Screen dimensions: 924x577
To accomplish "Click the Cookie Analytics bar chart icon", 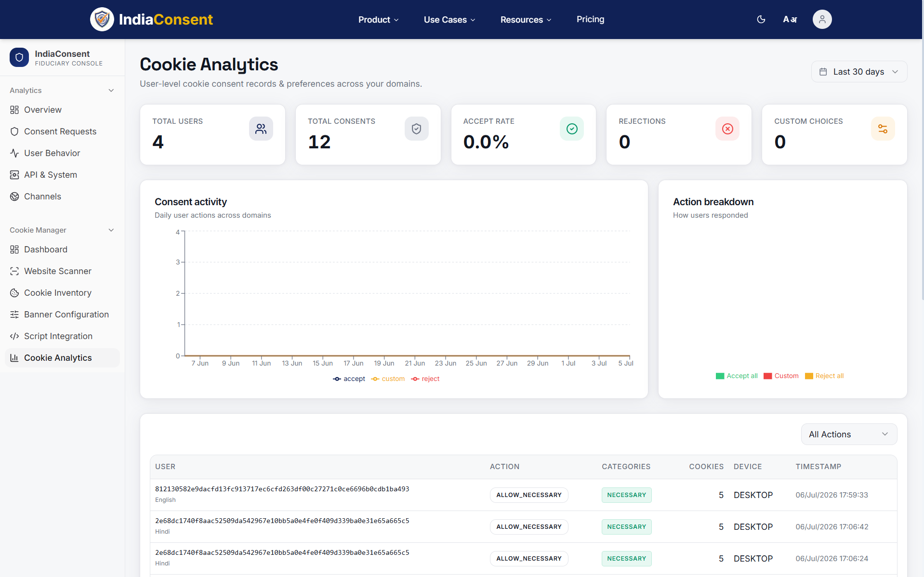I will (x=14, y=358).
